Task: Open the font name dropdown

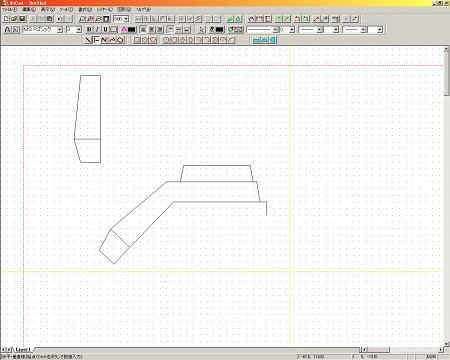Action: pyautogui.click(x=60, y=30)
